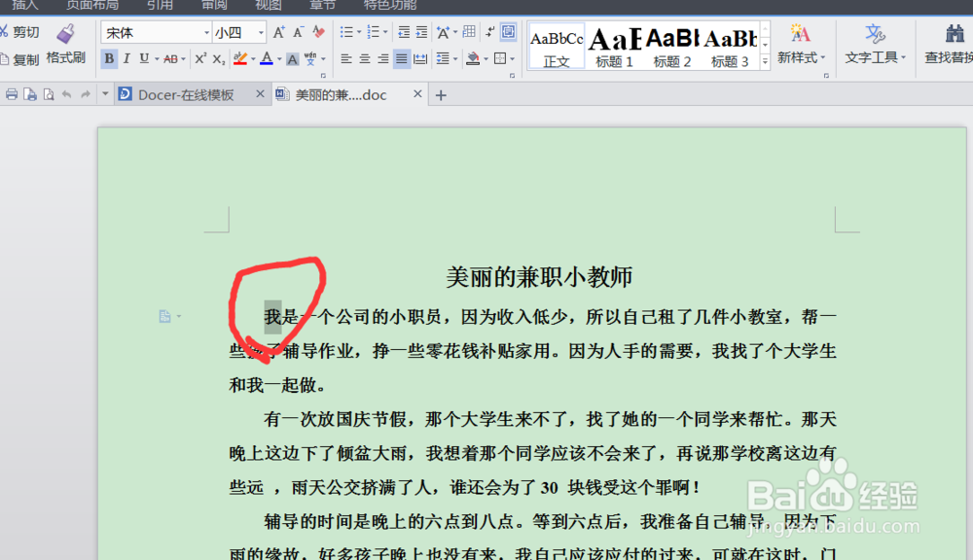This screenshot has height=560, width=973.
Task: Click the Print icon in quick access toolbar
Action: pos(10,93)
